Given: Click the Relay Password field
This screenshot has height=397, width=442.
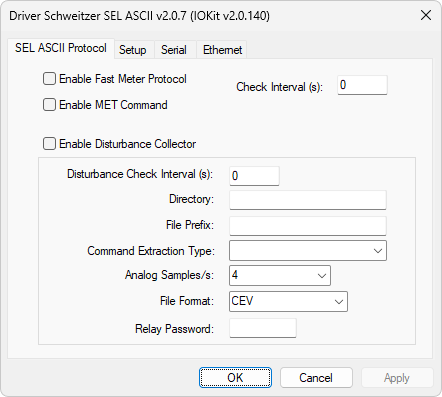Looking at the screenshot, I should [263, 328].
